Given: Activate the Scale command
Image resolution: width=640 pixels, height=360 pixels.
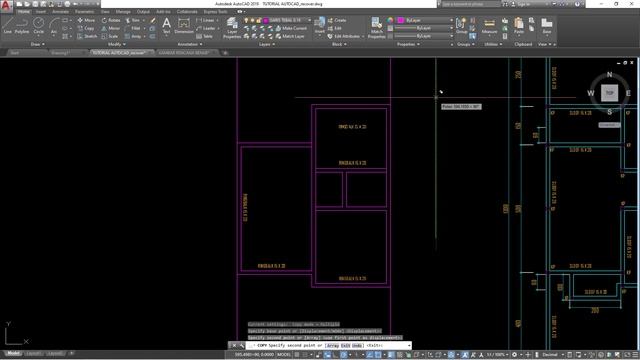Looking at the screenshot, I should coord(110,36).
